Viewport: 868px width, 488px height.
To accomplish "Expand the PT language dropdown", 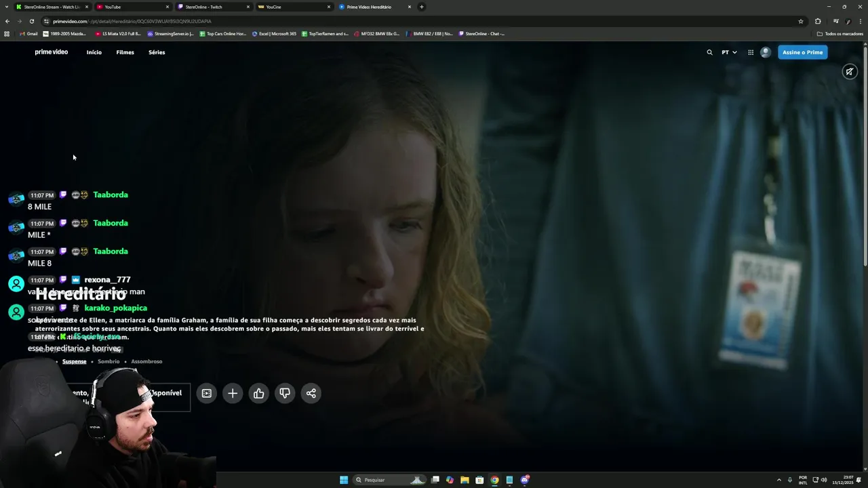I will click(729, 52).
